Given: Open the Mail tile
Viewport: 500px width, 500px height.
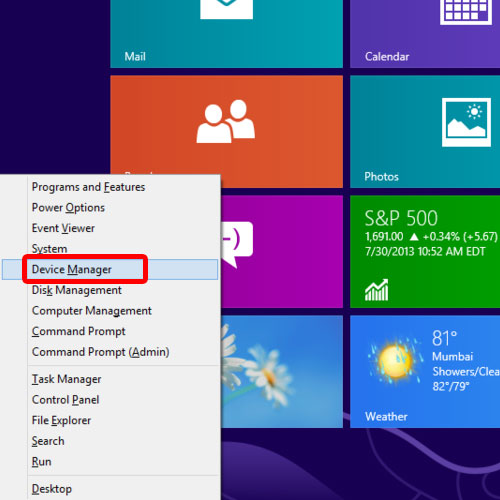Looking at the screenshot, I should click(226, 33).
